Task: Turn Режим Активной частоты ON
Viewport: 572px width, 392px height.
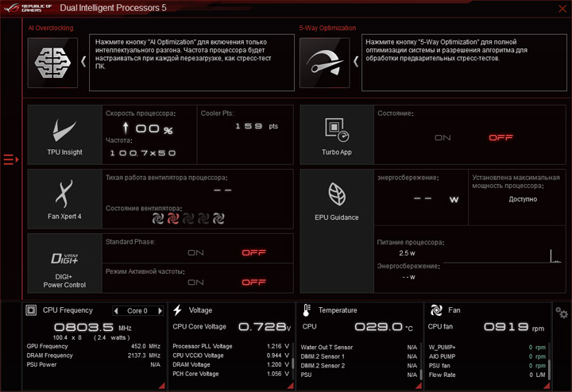Action: click(x=195, y=282)
